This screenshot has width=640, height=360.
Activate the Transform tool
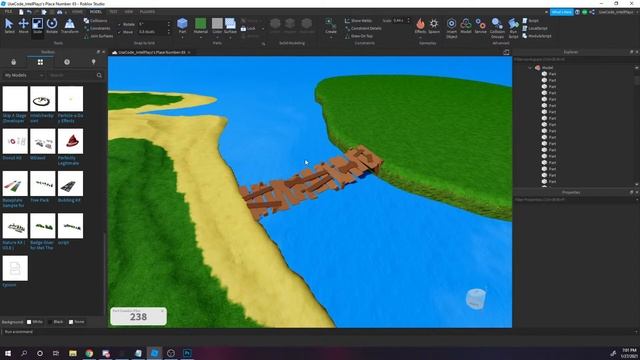[x=70, y=26]
